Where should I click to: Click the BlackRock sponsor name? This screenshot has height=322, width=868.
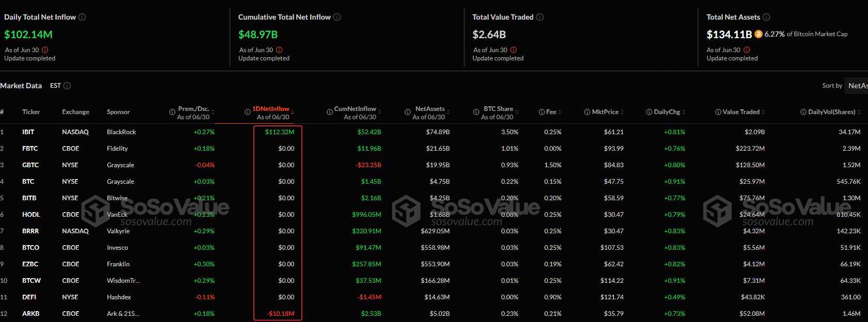(121, 132)
